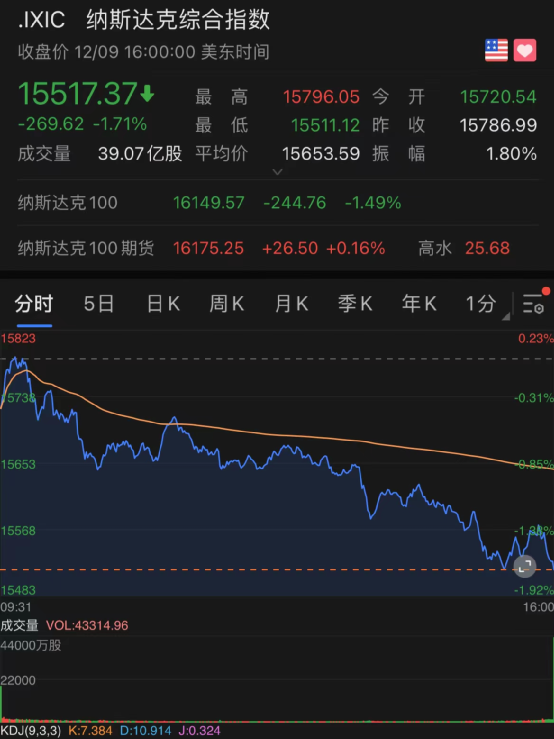554x739 pixels.
Task: Switch to the 5日 tab
Action: pos(99,304)
